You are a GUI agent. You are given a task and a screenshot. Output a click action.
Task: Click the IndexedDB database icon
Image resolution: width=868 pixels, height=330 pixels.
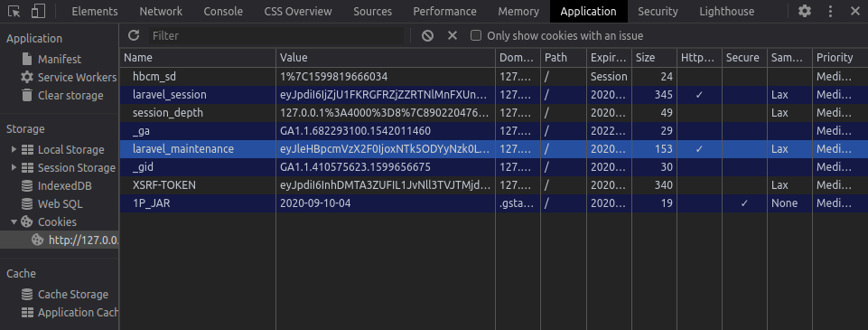point(26,185)
